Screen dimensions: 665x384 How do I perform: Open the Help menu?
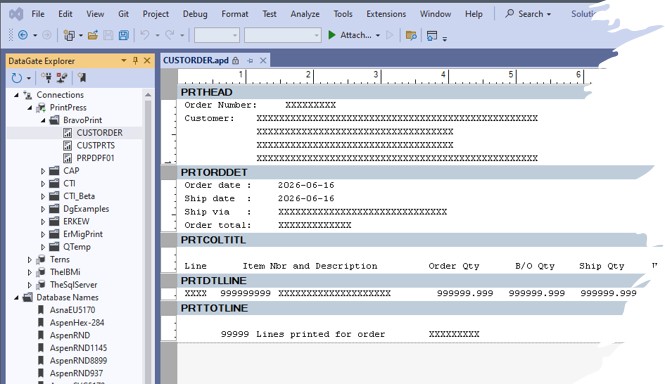point(474,14)
